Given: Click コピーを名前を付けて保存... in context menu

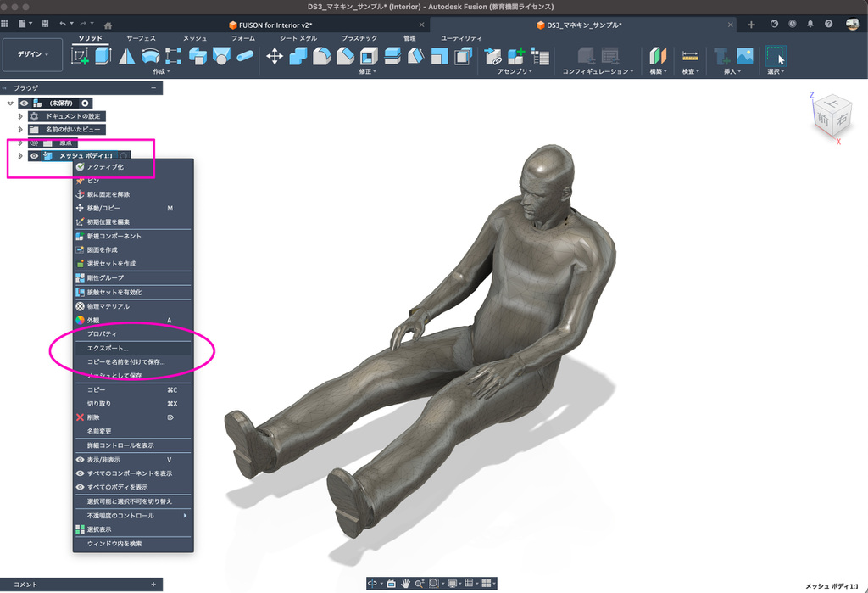Looking at the screenshot, I should pyautogui.click(x=125, y=361).
